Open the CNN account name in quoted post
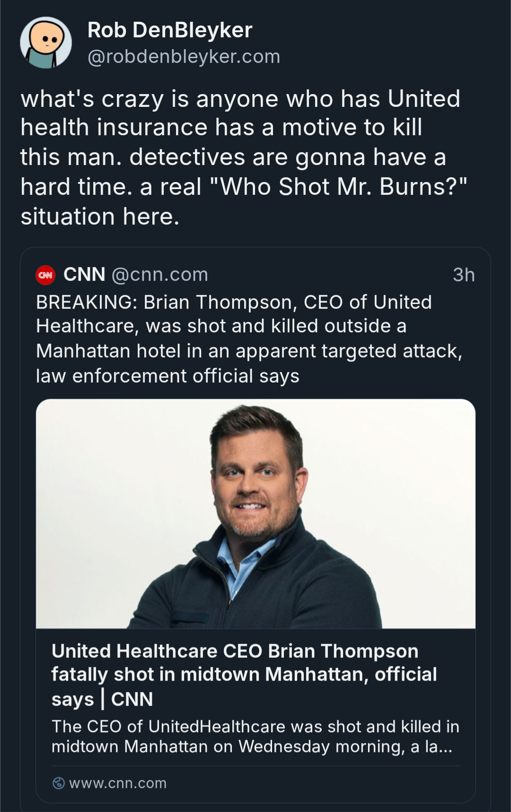 pyautogui.click(x=84, y=274)
